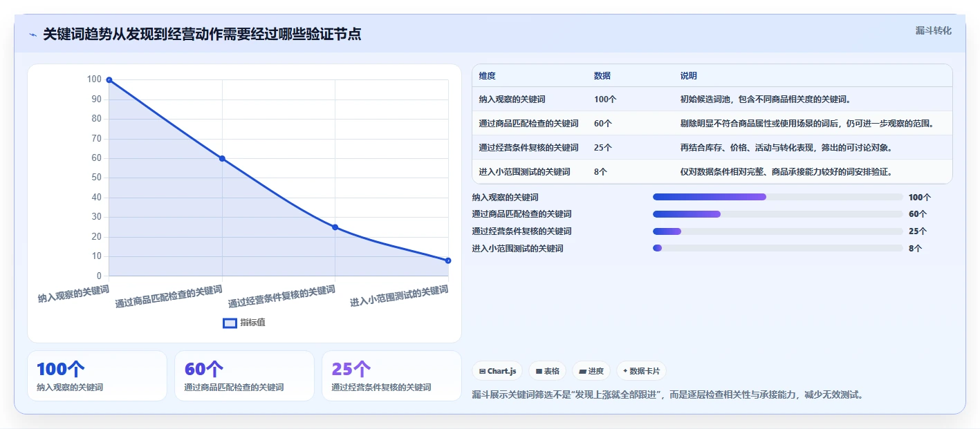Select table cell 通过经营条件复核的关键词
The image size is (980, 429).
528,148
